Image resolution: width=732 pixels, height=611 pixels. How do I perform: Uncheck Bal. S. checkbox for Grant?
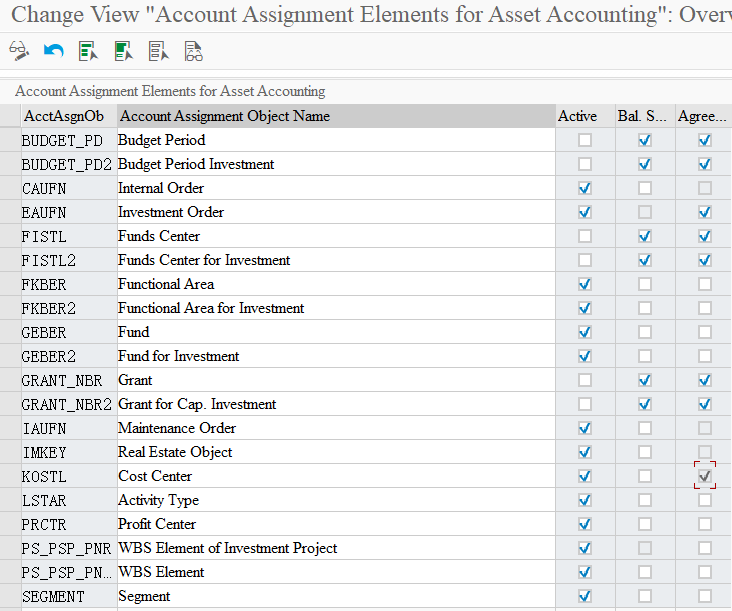pos(645,380)
